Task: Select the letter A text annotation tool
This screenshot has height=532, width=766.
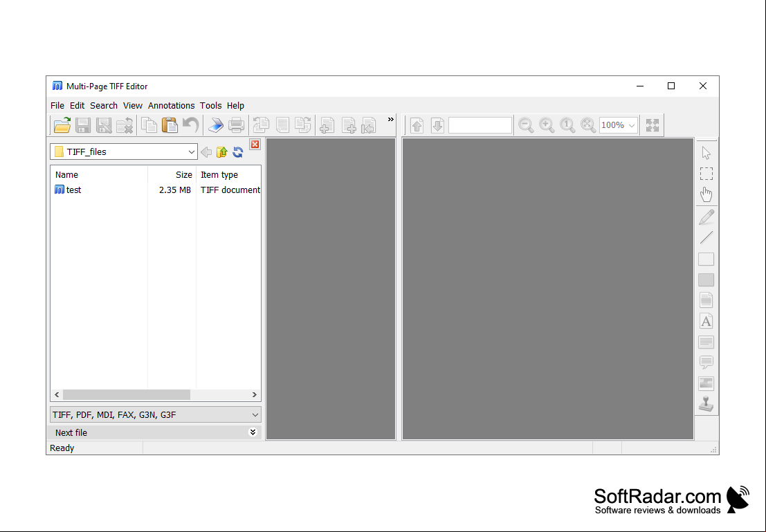Action: tap(706, 321)
